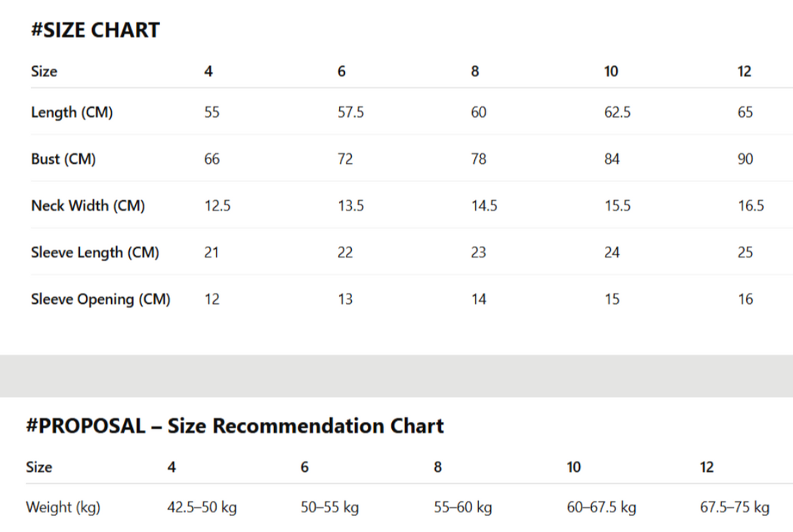Click the bust value 78

(x=479, y=159)
